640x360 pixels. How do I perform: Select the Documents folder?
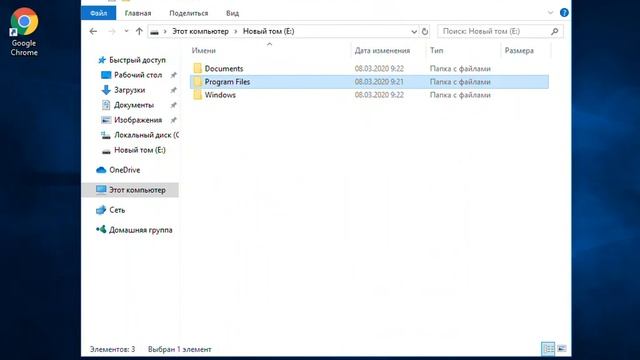tap(224, 69)
